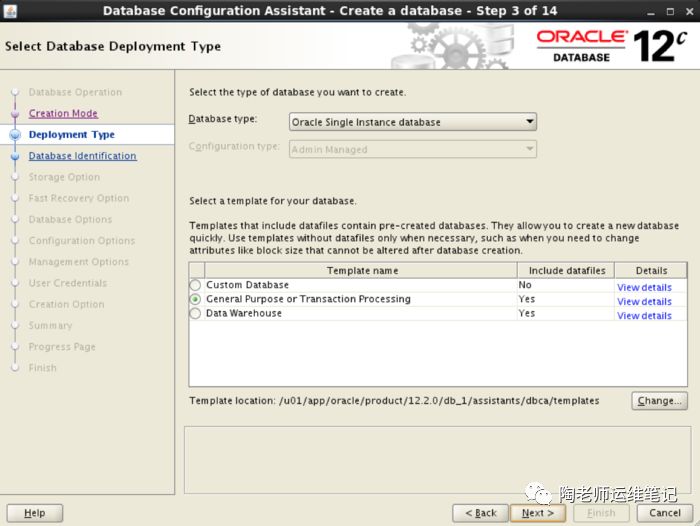Jump to the Database Identification step

pyautogui.click(x=82, y=156)
